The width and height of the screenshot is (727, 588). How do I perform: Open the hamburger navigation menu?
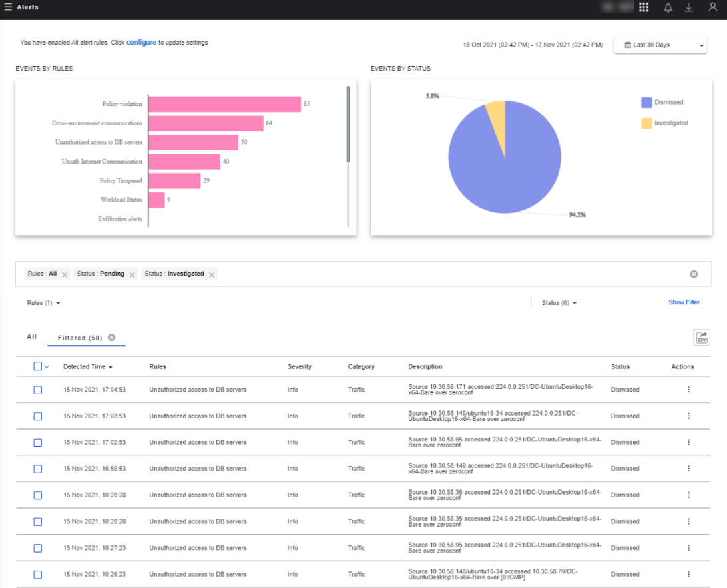[x=8, y=7]
